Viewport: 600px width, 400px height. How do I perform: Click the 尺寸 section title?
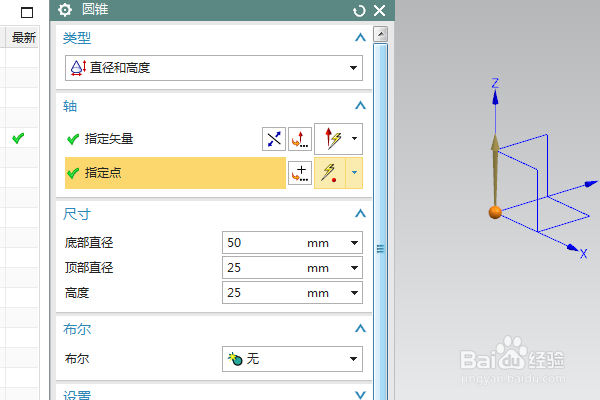coord(77,214)
